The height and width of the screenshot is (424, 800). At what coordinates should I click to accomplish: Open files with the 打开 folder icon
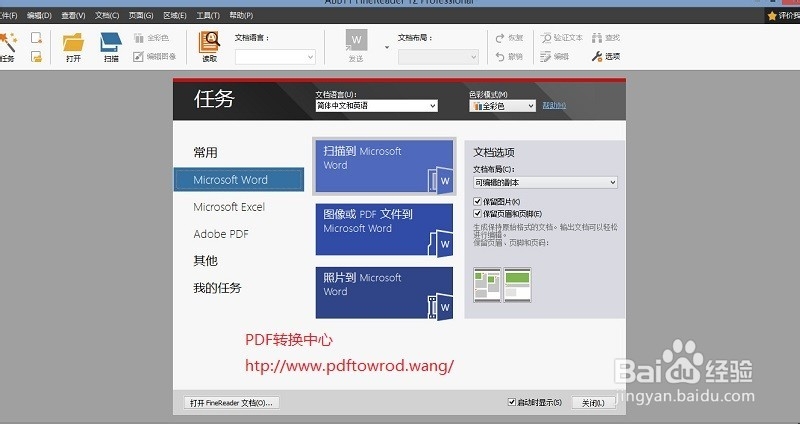pyautogui.click(x=73, y=43)
